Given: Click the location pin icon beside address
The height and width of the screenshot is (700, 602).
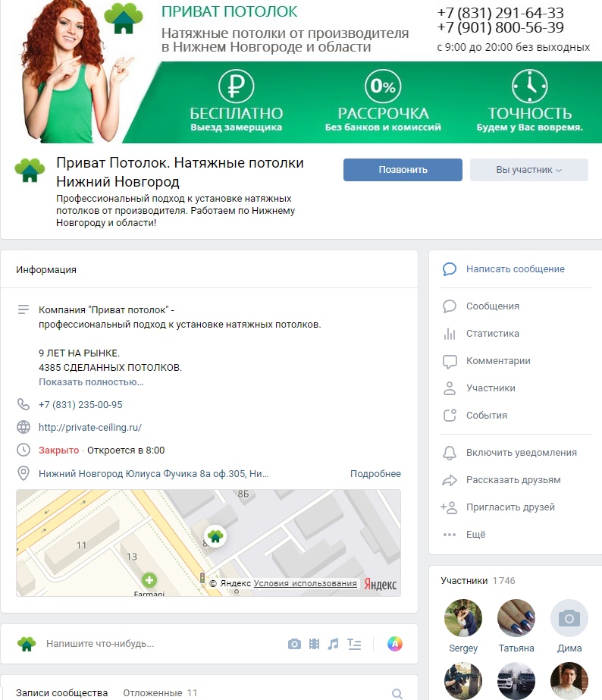Looking at the screenshot, I should pos(24,474).
